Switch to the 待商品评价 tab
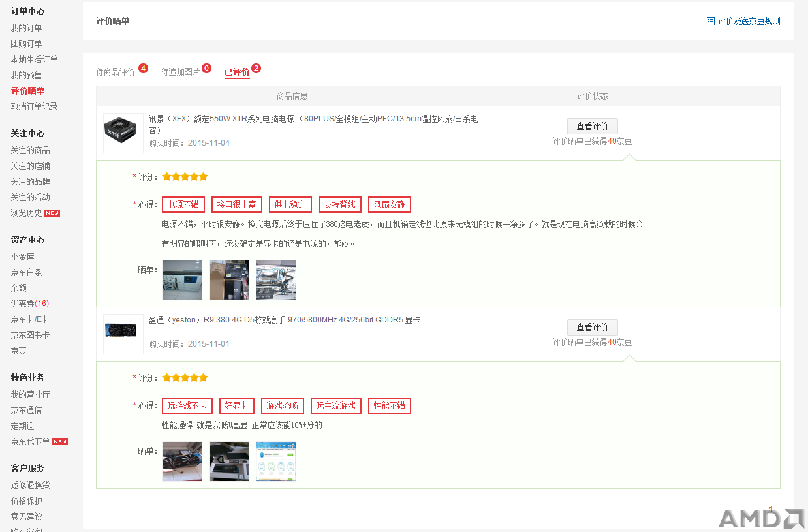This screenshot has height=532, width=808. point(116,72)
